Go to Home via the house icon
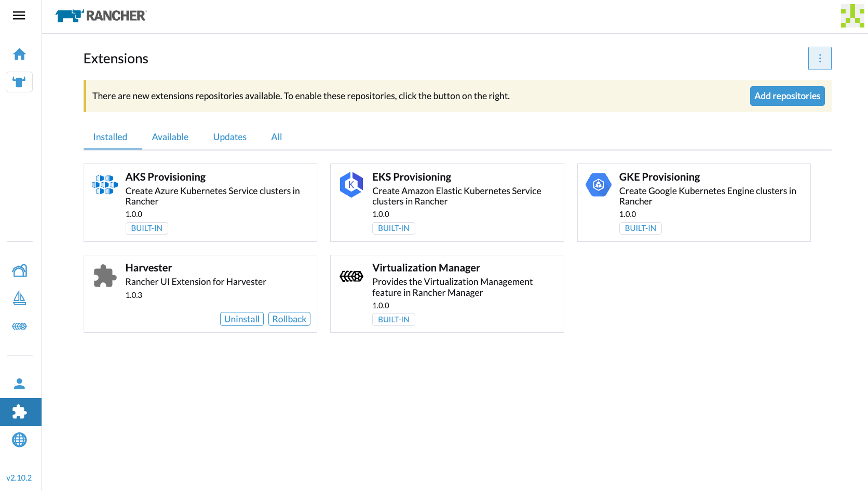Image resolution: width=868 pixels, height=491 pixels. point(19,54)
